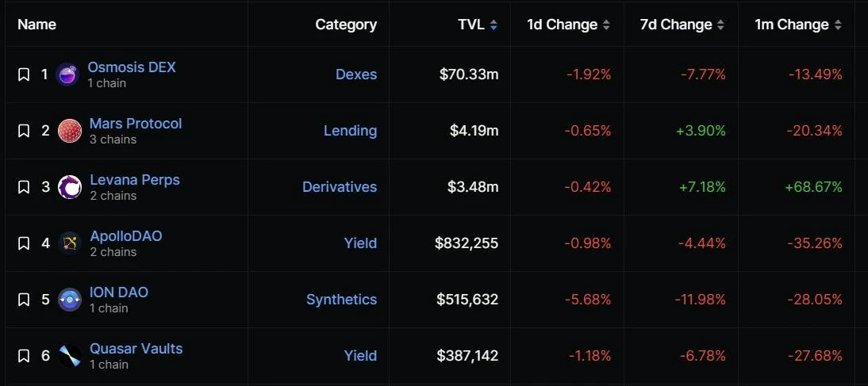Image resolution: width=868 pixels, height=386 pixels.
Task: Open the Dexes category link
Action: (356, 75)
